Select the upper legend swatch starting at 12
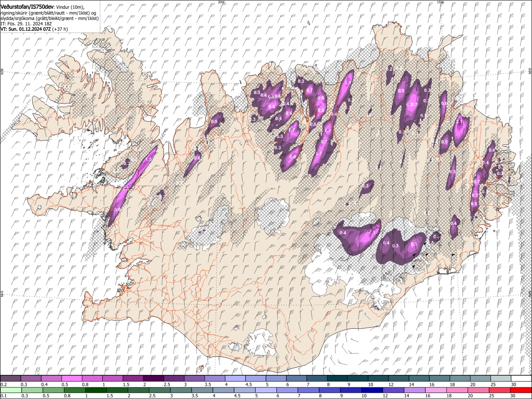Screen dimensions: 532x399 tap(398, 378)
